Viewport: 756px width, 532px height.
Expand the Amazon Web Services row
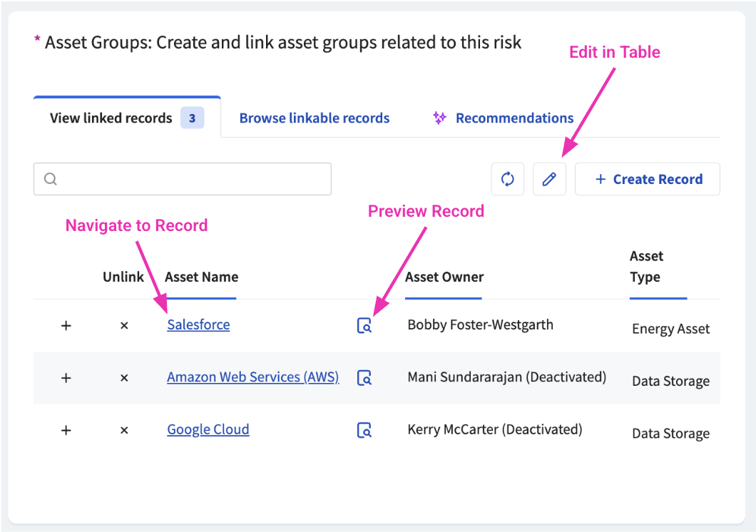point(66,378)
